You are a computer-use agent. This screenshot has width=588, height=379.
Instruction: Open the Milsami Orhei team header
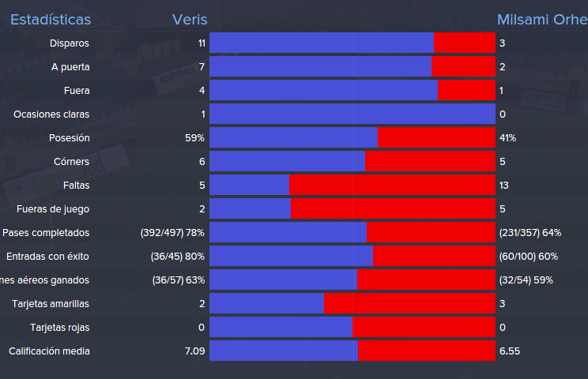tap(542, 20)
